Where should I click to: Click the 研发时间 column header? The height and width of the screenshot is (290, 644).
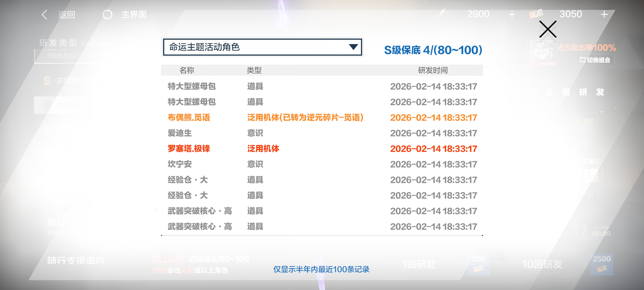coord(433,70)
